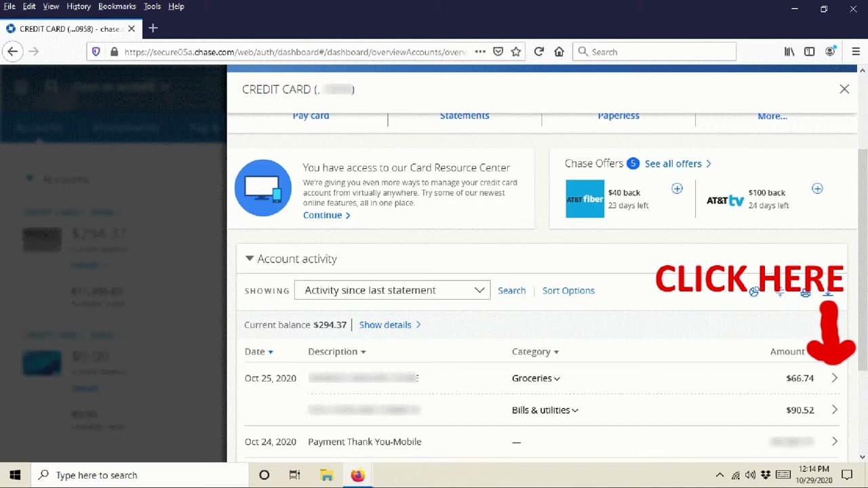Open the View menu
868x488 pixels.
[x=51, y=6]
